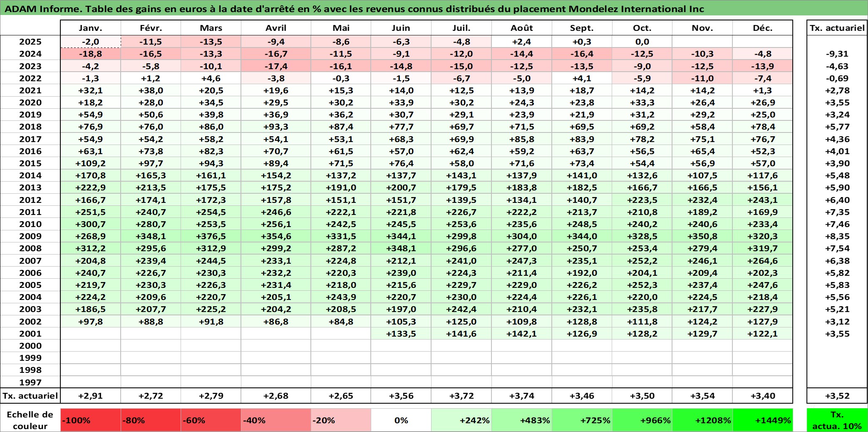Select the +109,2 cell for January 2015
Image resolution: width=868 pixels, height=432 pixels.
[90, 163]
